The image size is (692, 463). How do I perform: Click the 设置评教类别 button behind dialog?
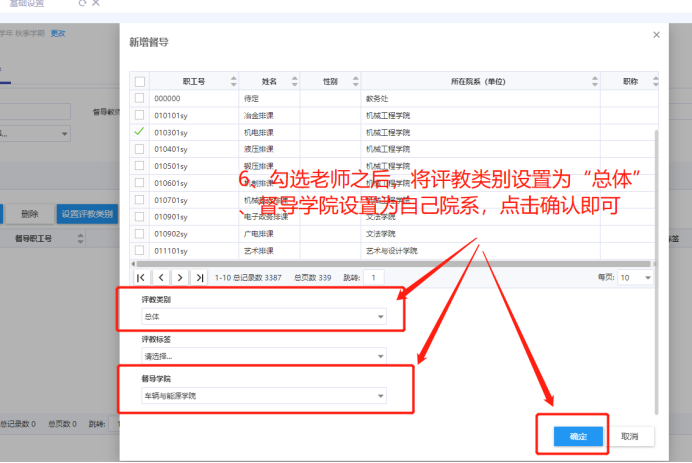point(86,214)
